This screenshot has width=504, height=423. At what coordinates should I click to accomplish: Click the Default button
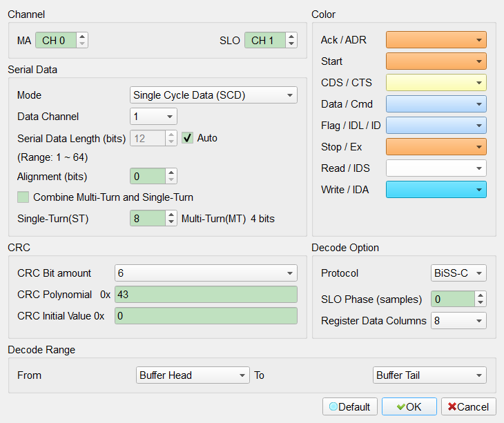350,406
